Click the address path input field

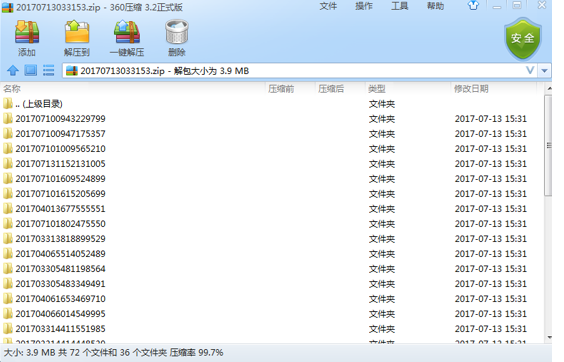293,71
